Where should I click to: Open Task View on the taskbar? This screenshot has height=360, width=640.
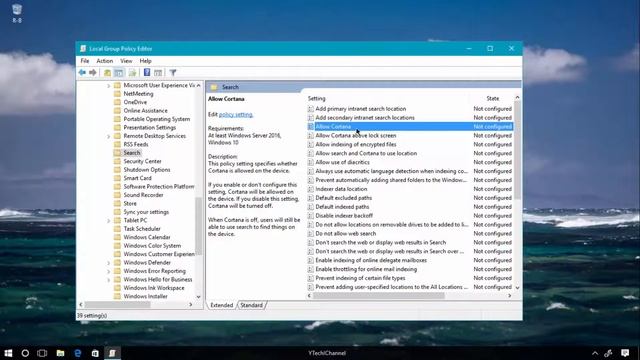click(42, 353)
